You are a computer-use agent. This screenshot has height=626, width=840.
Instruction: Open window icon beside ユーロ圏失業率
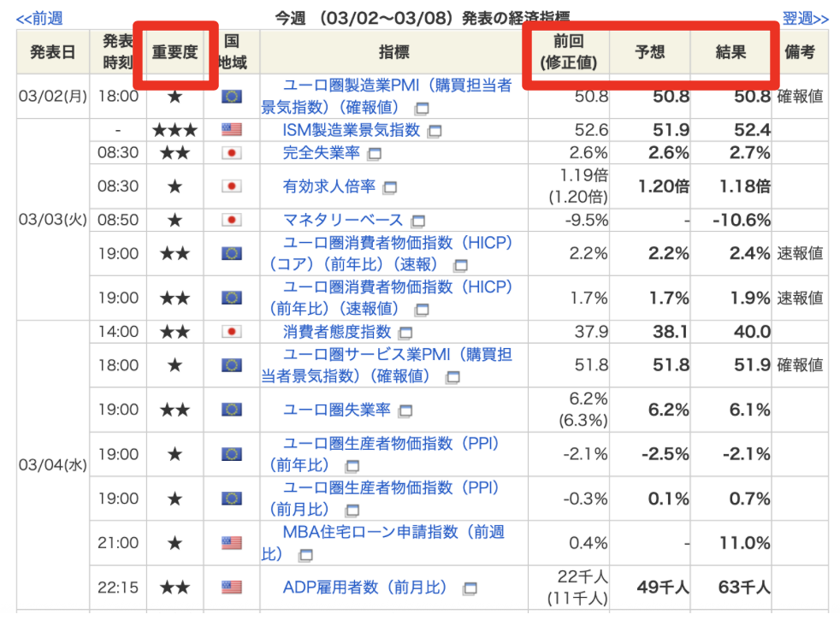(405, 410)
